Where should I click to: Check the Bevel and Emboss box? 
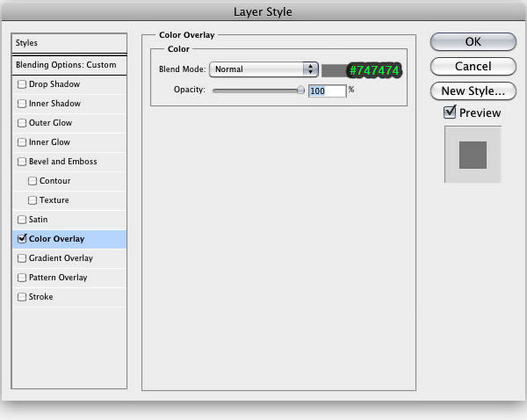click(22, 162)
